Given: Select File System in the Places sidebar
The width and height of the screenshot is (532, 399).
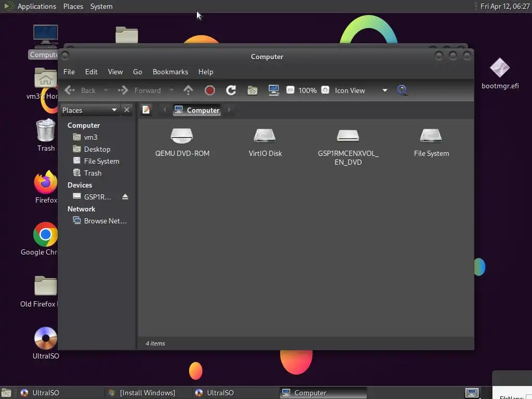Looking at the screenshot, I should click(x=101, y=161).
